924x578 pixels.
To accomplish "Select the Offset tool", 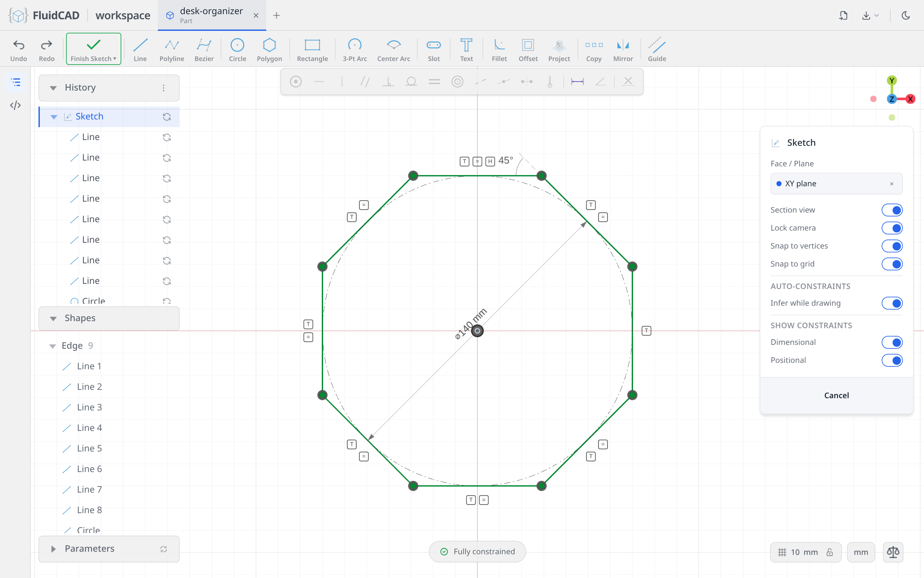I will [x=528, y=50].
